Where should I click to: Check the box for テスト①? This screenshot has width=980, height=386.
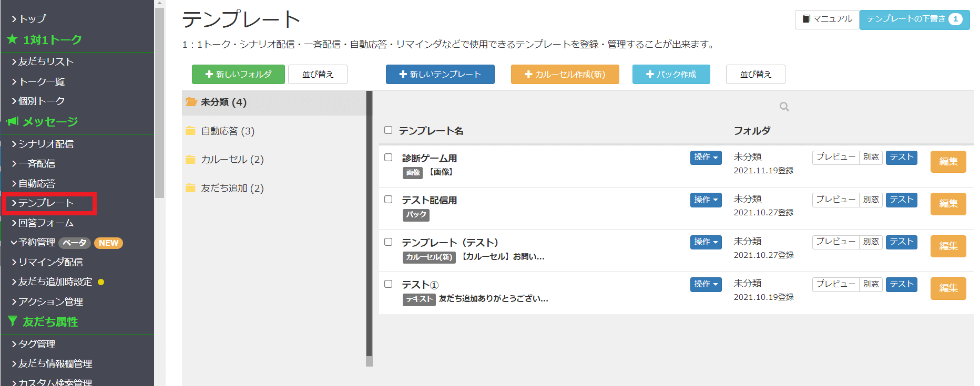pos(389,284)
